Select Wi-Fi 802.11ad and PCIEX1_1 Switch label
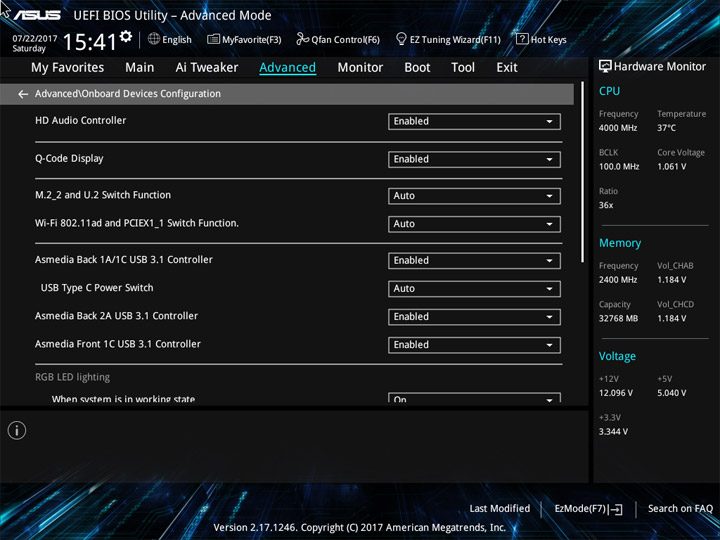The width and height of the screenshot is (720, 540). pyautogui.click(x=137, y=223)
